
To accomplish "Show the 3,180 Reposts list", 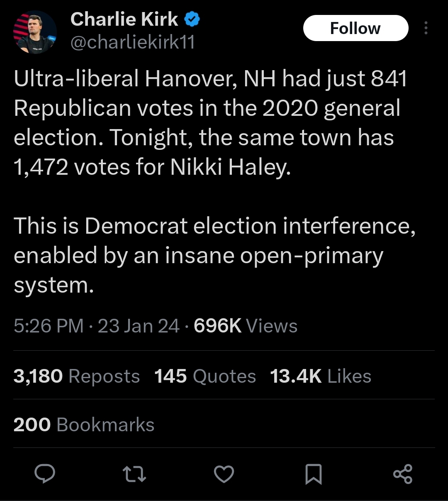I will pyautogui.click(x=77, y=376).
